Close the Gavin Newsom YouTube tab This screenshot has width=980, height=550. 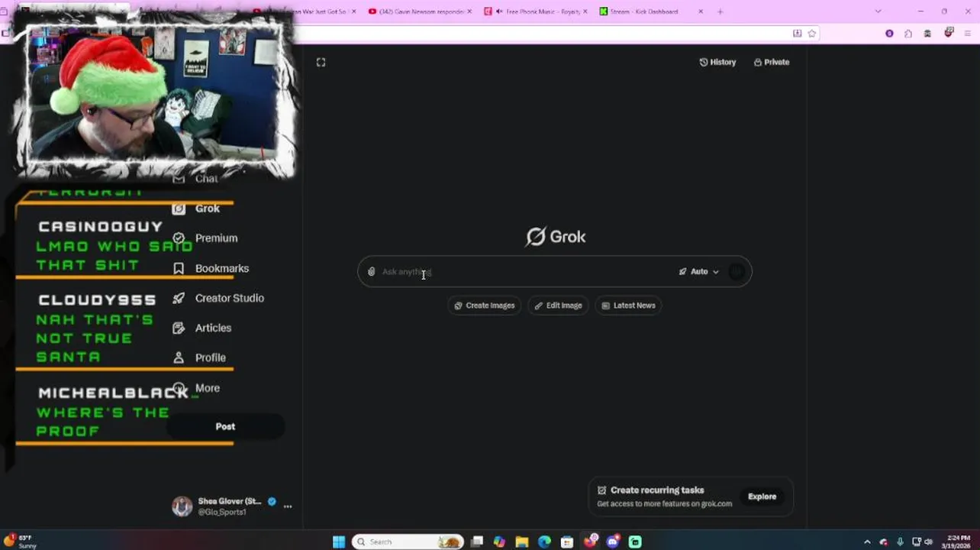pos(469,11)
